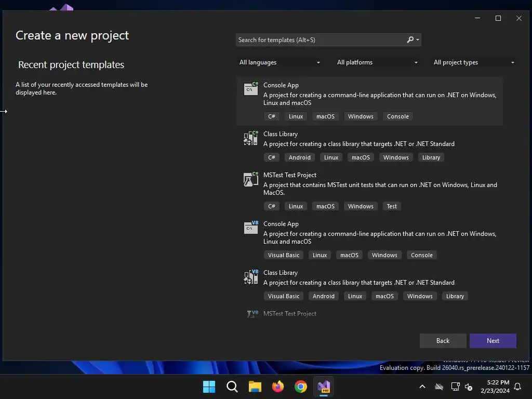Click the C# Console App template icon
Screen dimensions: 532x399
[x=251, y=88]
